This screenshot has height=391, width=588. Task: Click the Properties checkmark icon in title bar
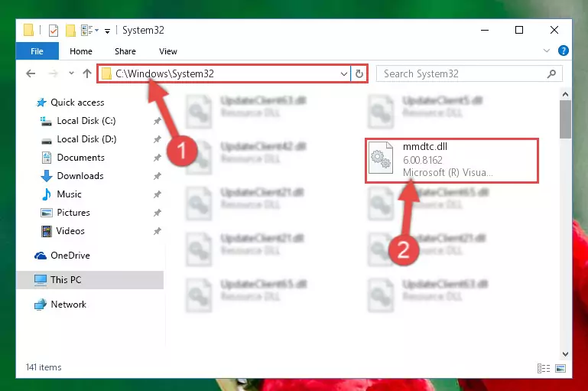54,31
